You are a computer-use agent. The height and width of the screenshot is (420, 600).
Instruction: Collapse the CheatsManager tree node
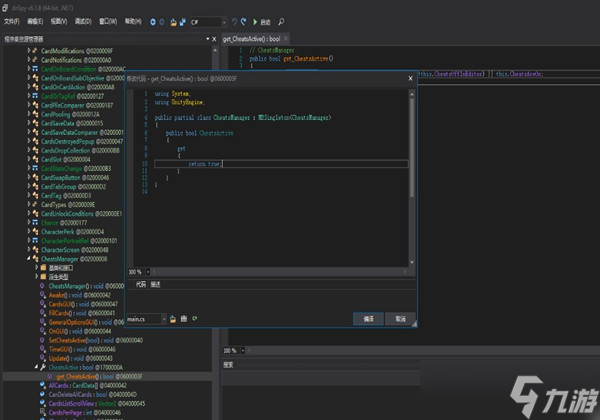(29, 259)
